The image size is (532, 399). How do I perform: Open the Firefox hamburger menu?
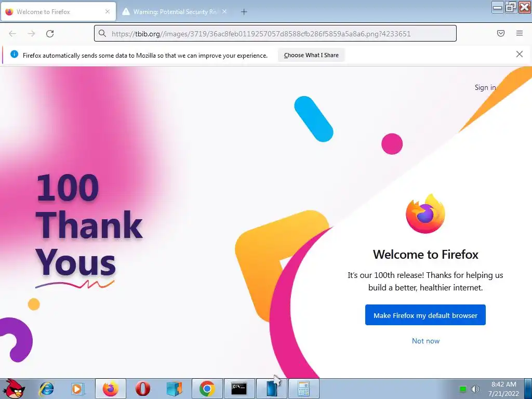click(x=519, y=33)
